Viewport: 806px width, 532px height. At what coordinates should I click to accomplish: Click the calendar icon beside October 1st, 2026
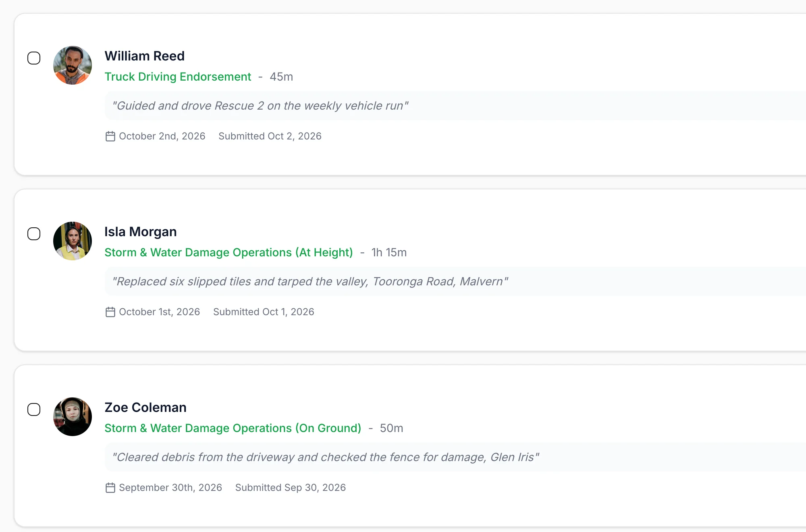click(110, 312)
